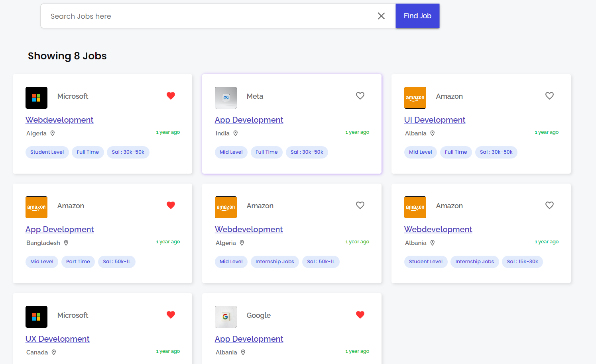Click location pin on Amazon UI Development card
This screenshot has width=596, height=364.
(x=432, y=133)
